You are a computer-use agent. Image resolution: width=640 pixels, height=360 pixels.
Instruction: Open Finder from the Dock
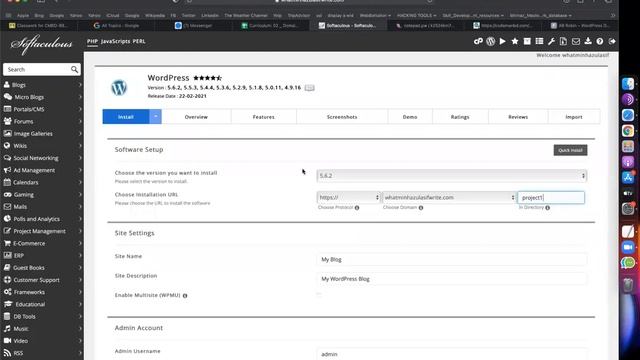[x=628, y=84]
